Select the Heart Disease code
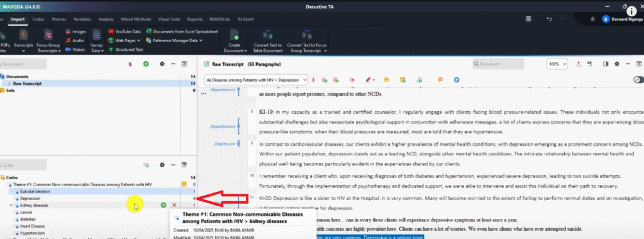Viewport: 644px width, 239px height. (x=32, y=226)
